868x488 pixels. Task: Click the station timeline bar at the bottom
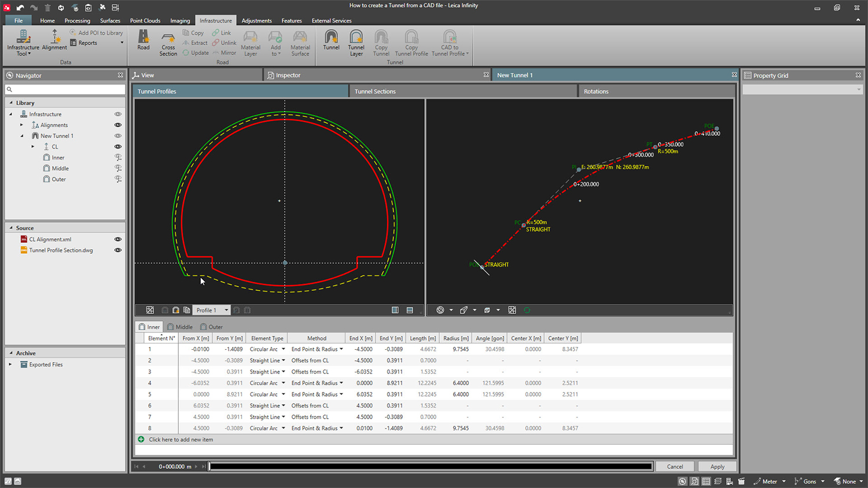[431, 465]
